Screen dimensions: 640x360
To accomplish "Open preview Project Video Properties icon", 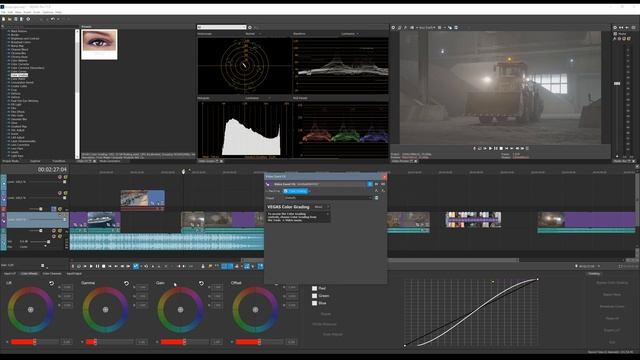I will pyautogui.click(x=393, y=28).
